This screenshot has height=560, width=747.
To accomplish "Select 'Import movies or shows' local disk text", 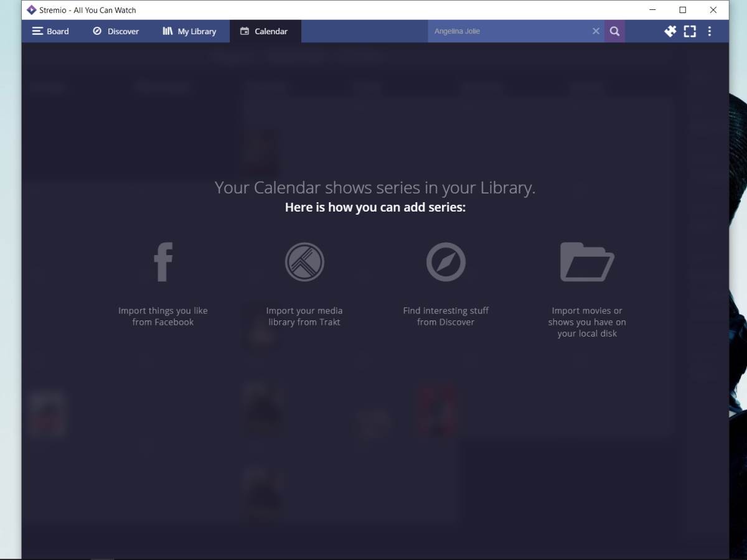I will pyautogui.click(x=587, y=322).
